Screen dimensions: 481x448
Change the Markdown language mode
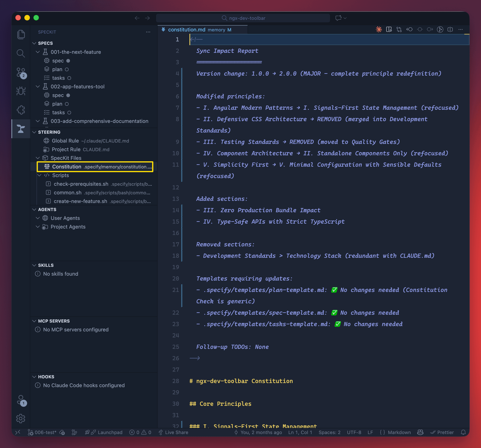(x=399, y=432)
